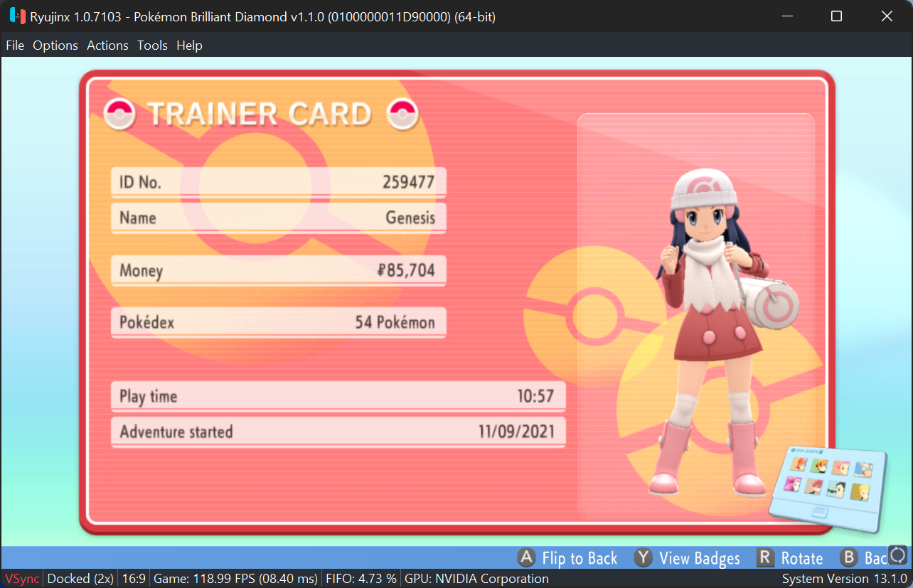Click the TRAINER CARD heading
The width and height of the screenshot is (913, 588).
tap(259, 114)
